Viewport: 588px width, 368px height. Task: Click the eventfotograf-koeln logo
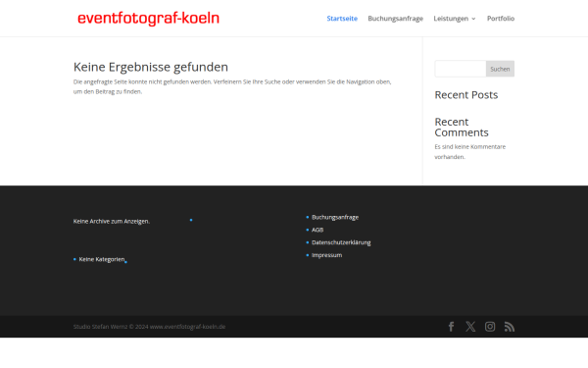[x=148, y=19]
